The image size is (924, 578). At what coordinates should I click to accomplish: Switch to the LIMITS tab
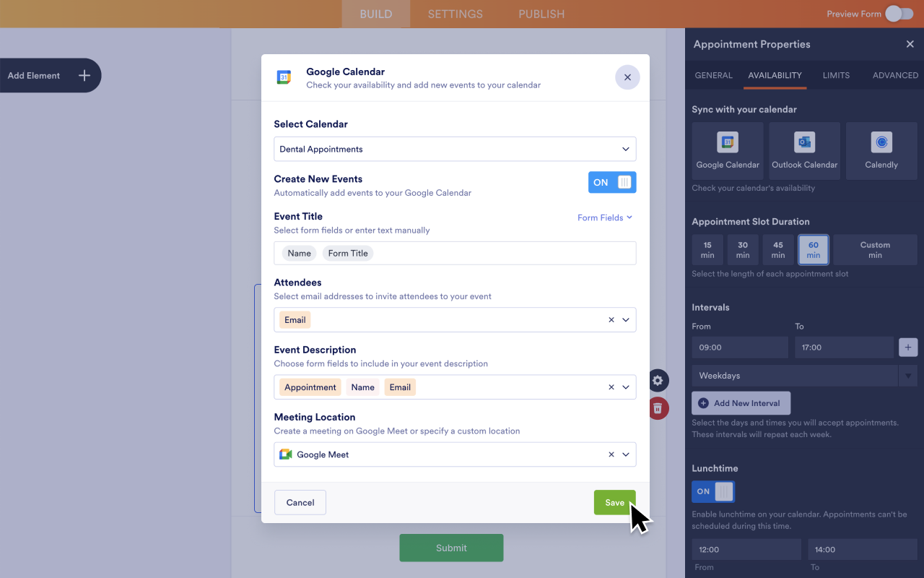click(x=836, y=75)
